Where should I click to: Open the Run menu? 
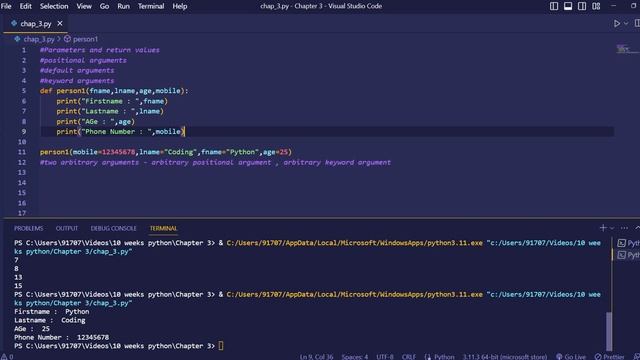[123, 6]
